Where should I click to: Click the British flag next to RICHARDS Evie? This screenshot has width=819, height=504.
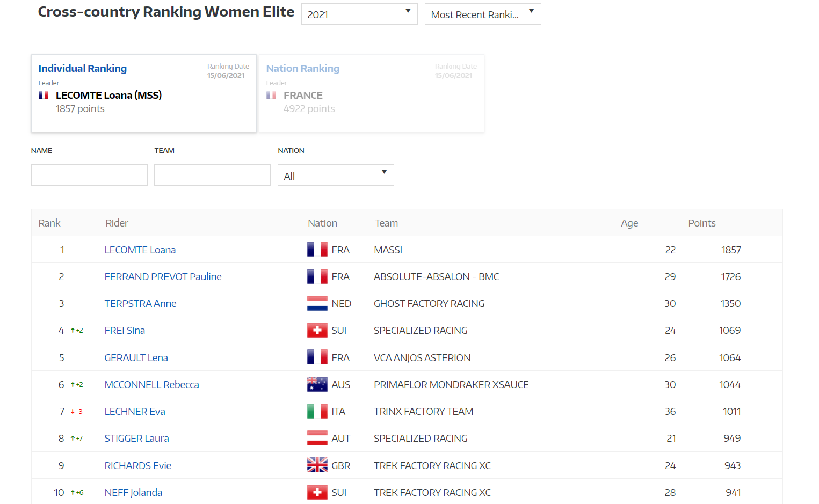point(316,465)
